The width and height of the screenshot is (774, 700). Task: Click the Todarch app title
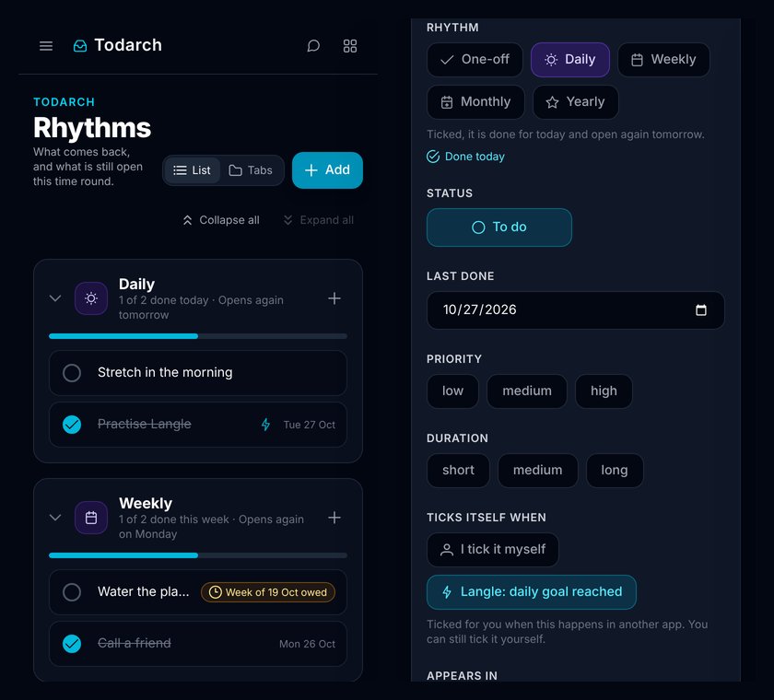(128, 45)
